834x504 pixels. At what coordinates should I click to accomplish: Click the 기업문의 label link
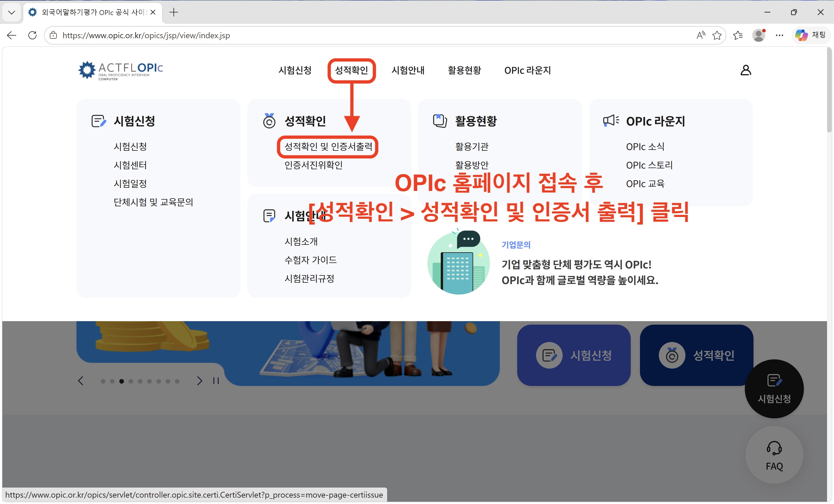(x=516, y=244)
